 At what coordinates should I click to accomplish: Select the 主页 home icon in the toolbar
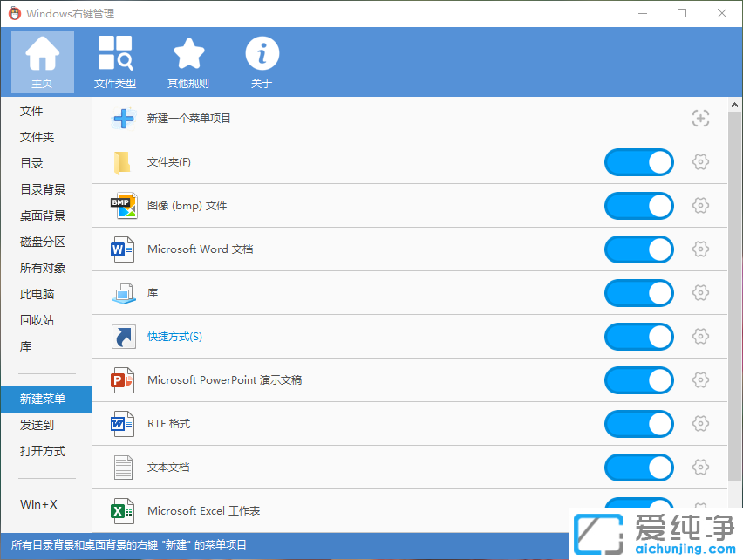pyautogui.click(x=42, y=59)
